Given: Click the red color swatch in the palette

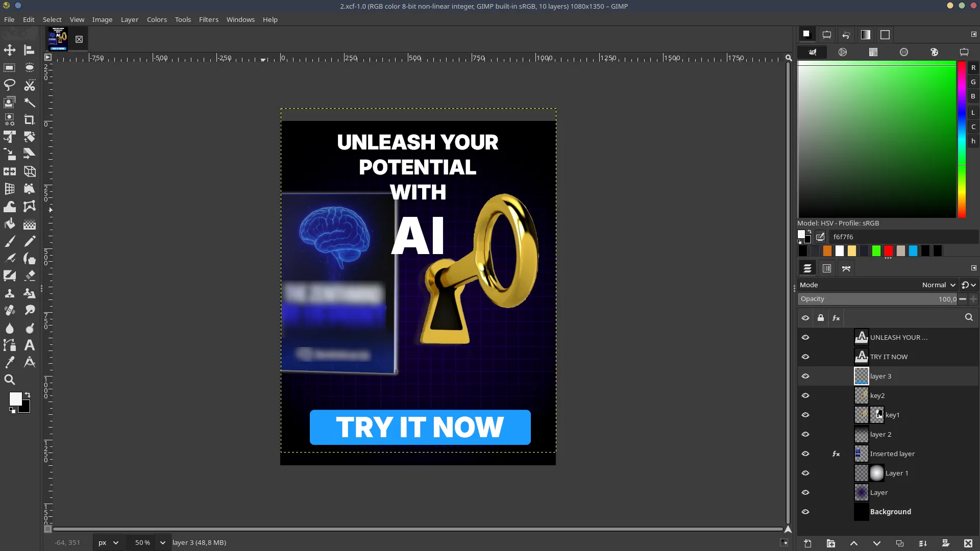Looking at the screenshot, I should pos(888,251).
